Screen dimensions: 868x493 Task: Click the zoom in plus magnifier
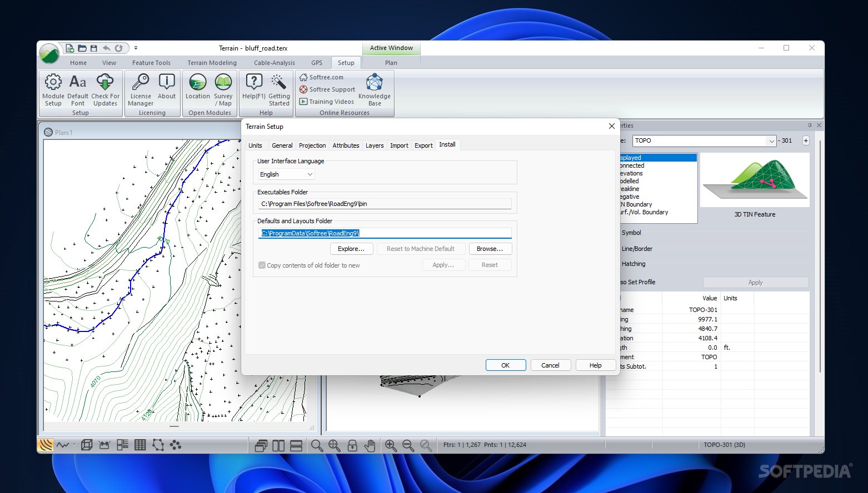(x=391, y=445)
